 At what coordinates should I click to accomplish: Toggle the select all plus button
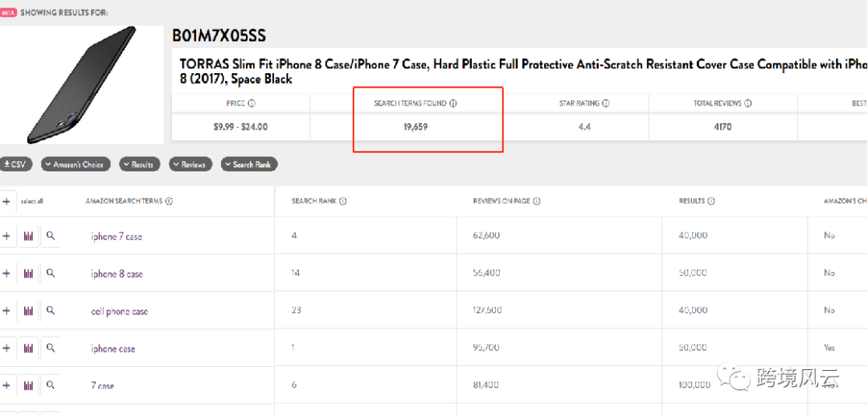pos(6,201)
